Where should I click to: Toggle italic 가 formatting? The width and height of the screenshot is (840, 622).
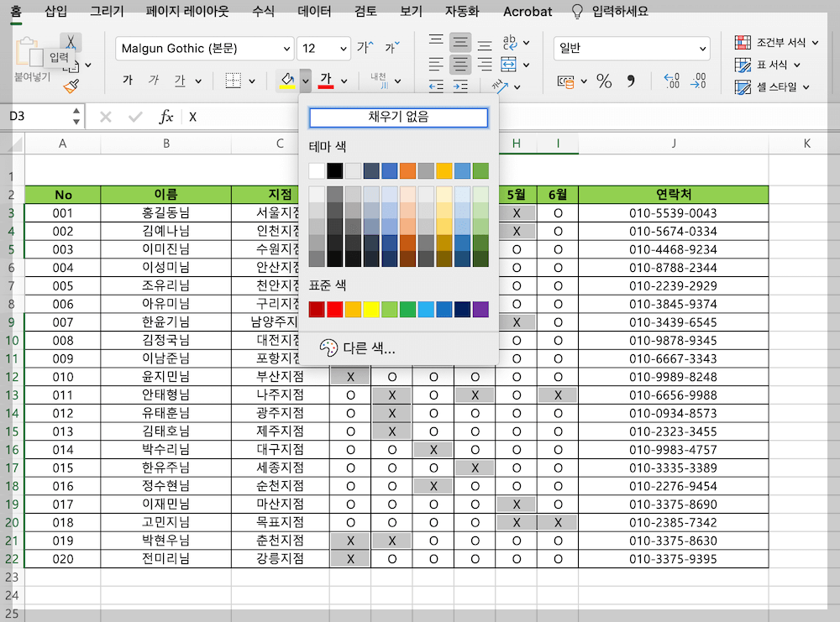point(154,81)
